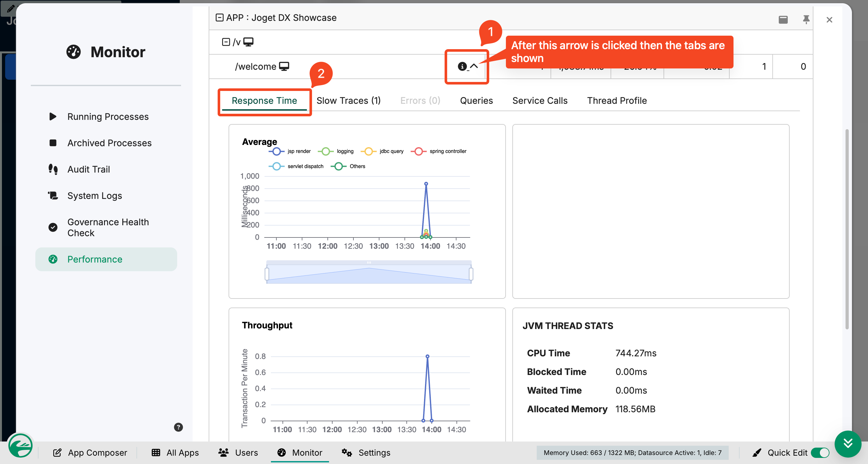Open the Thread Profile tab

click(617, 101)
